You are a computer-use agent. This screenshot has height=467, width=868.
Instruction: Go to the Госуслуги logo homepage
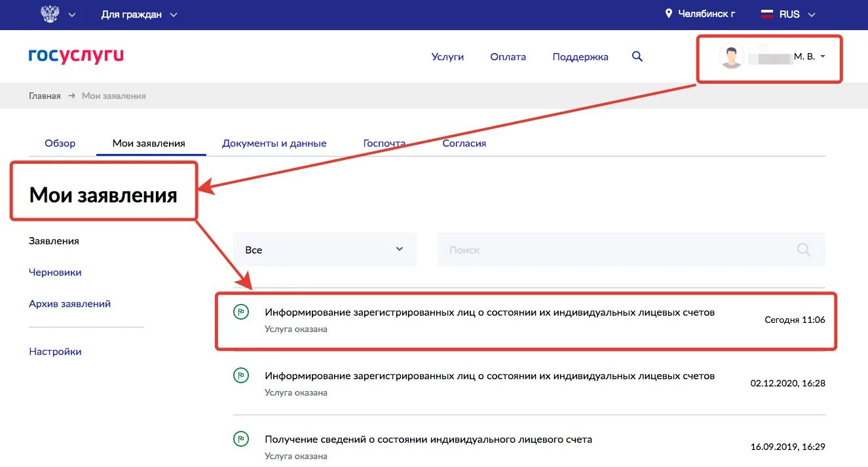[x=76, y=56]
